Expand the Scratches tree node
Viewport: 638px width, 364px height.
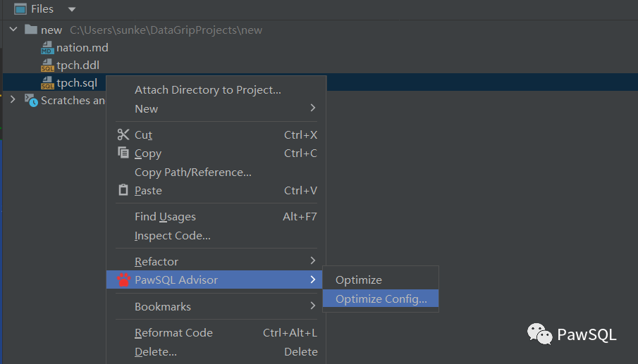coord(13,100)
